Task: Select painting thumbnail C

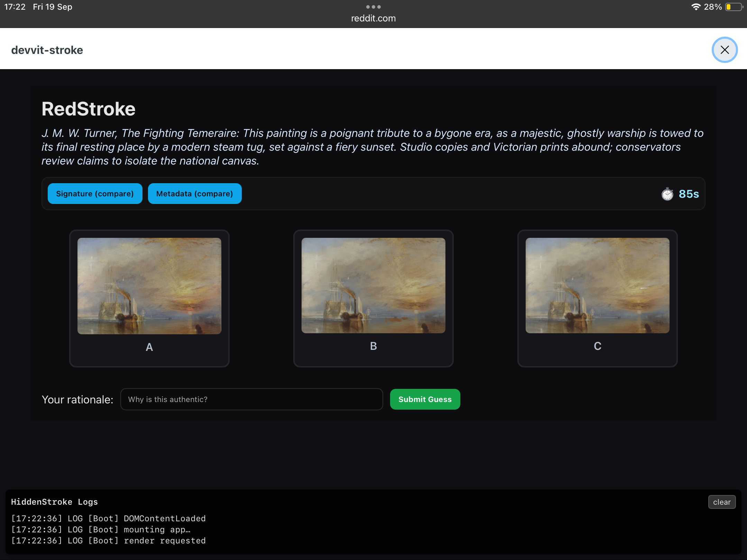Action: [x=597, y=285]
